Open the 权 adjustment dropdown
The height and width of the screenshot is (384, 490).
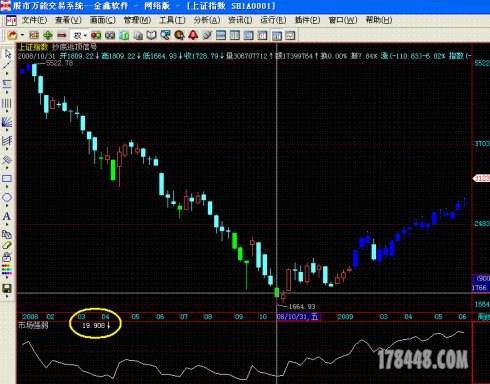click(x=80, y=35)
